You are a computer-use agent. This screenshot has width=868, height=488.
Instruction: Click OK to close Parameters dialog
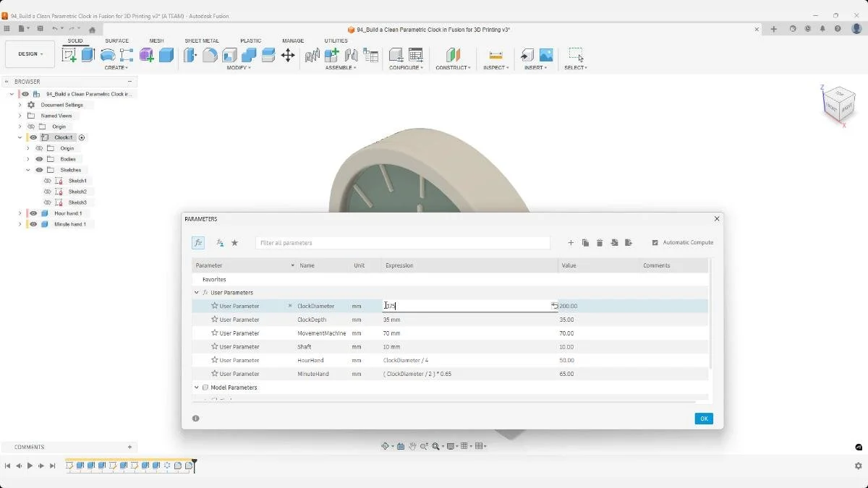pos(703,419)
